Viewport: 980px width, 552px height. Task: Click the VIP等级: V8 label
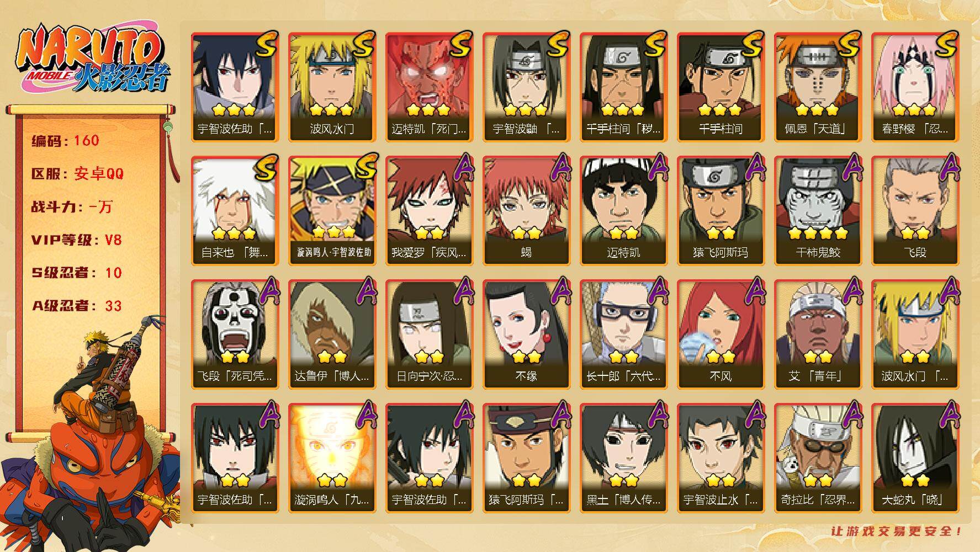click(76, 240)
